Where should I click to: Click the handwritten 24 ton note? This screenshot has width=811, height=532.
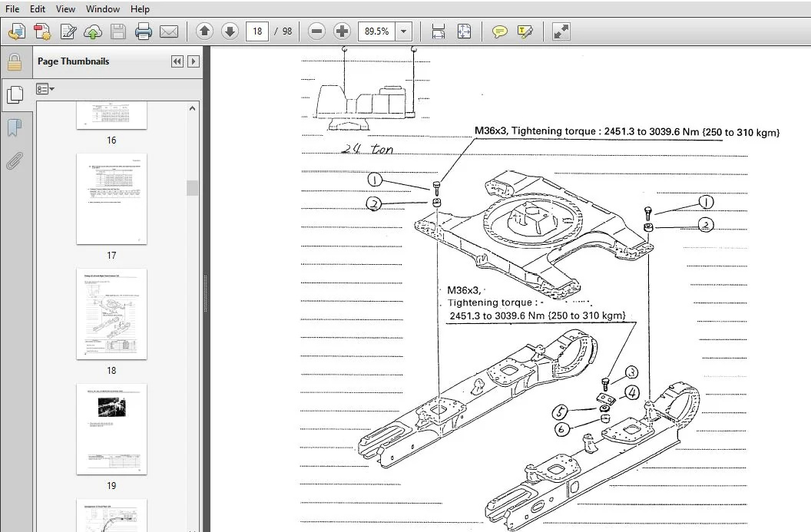click(367, 149)
